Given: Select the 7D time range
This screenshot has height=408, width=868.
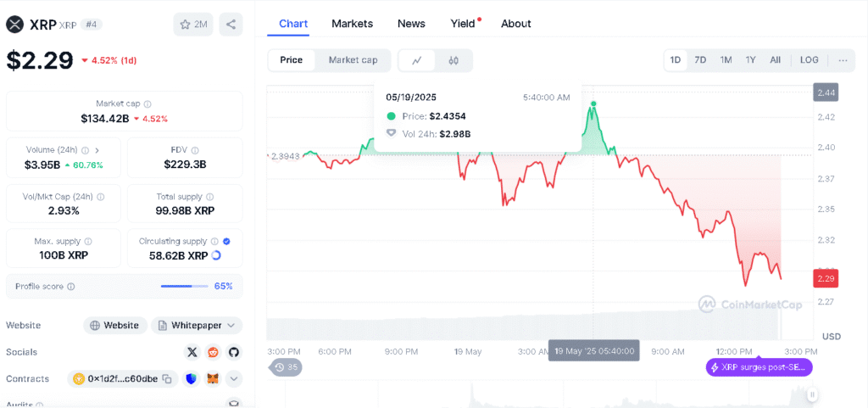Looking at the screenshot, I should pyautogui.click(x=700, y=60).
